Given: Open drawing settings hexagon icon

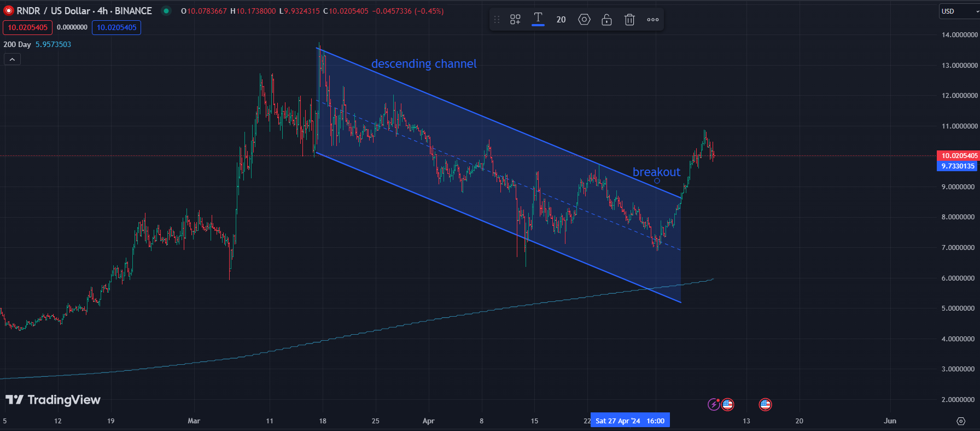Looking at the screenshot, I should click(584, 20).
